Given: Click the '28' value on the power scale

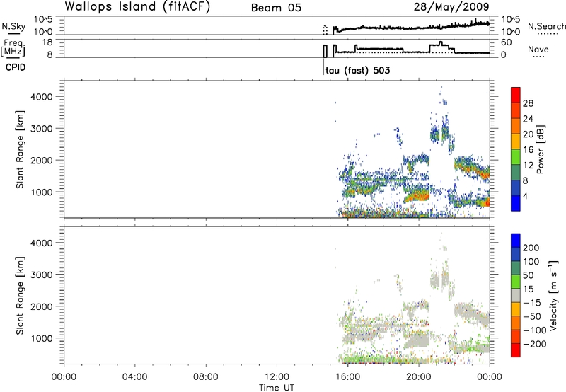Looking at the screenshot, I should (528, 103).
